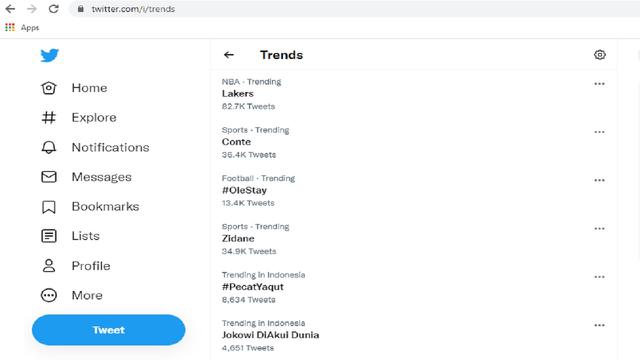Click the 'Football · Trending' label
Image resolution: width=640 pixels, height=360 pixels.
click(x=258, y=178)
